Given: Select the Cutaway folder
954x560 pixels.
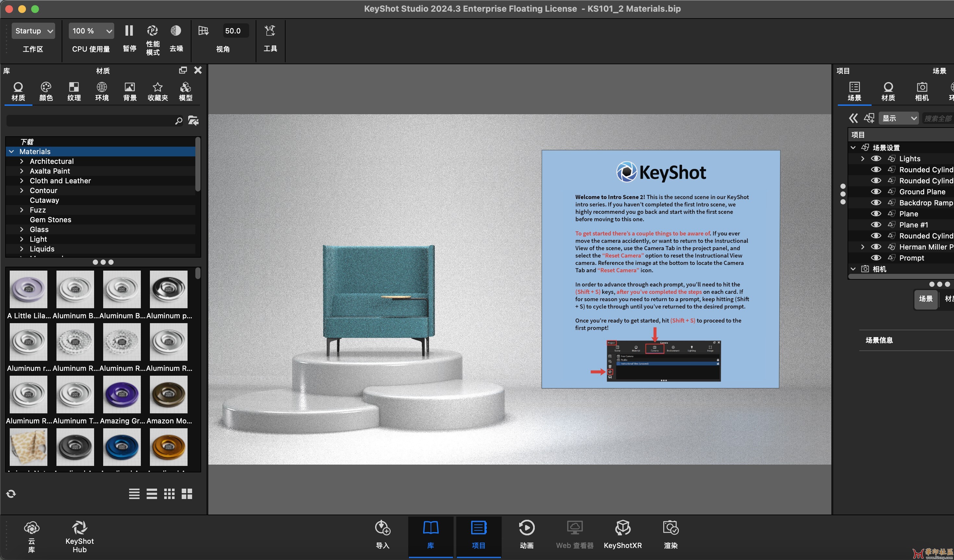Looking at the screenshot, I should (x=44, y=200).
